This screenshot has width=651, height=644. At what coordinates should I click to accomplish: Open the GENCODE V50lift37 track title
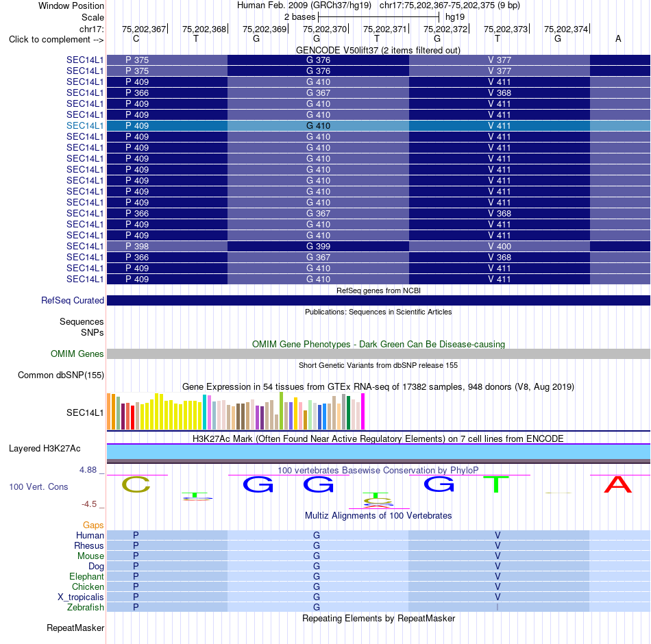pyautogui.click(x=378, y=50)
